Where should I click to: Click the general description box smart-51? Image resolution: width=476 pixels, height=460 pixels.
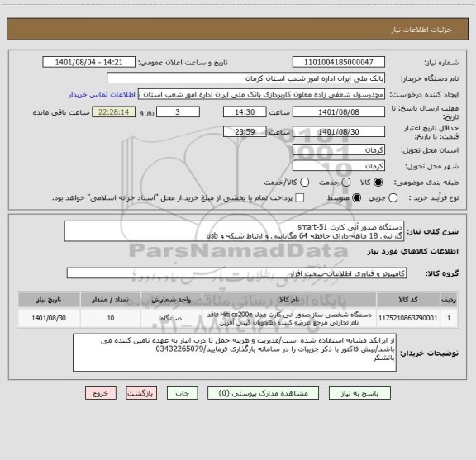(234, 231)
